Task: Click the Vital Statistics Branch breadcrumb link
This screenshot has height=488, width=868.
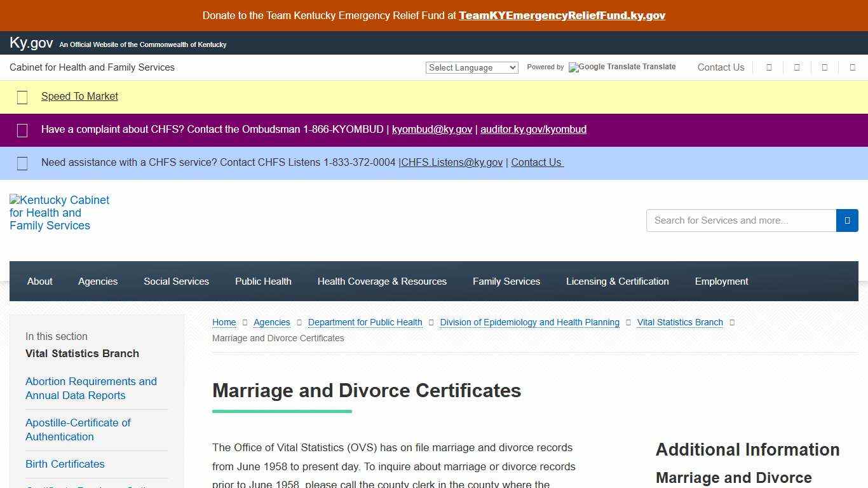Action: pos(680,322)
